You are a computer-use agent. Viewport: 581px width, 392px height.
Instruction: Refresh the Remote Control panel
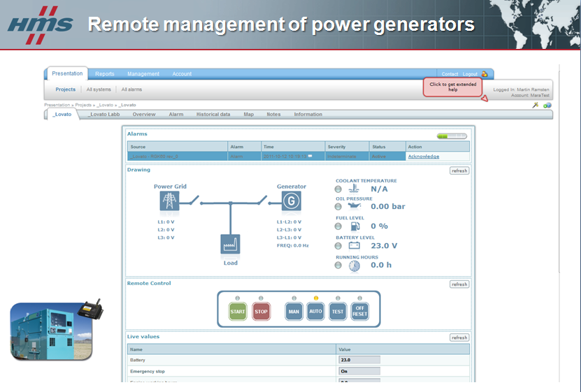[459, 284]
